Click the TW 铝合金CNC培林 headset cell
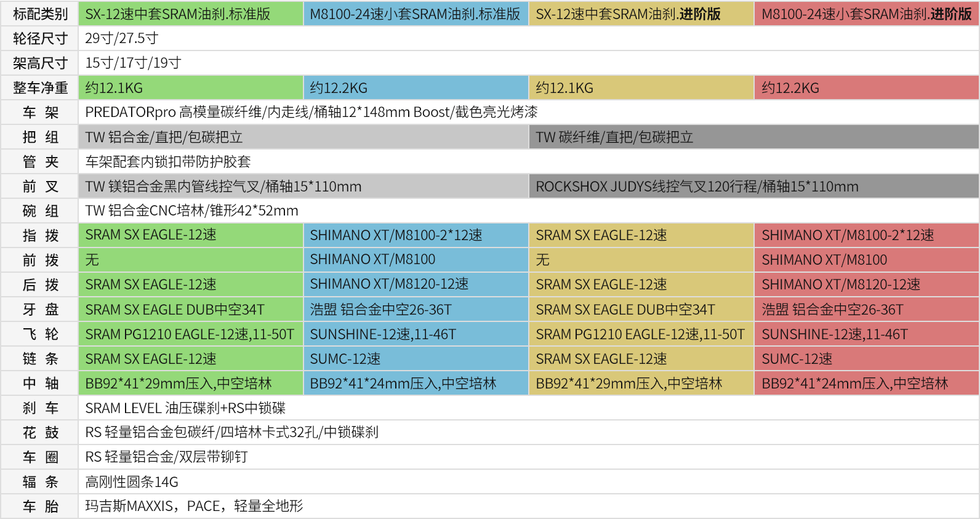This screenshot has width=980, height=519. [x=191, y=211]
